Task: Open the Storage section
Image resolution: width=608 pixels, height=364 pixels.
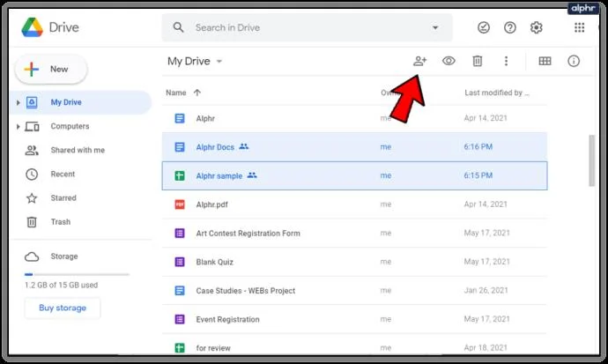Action: pyautogui.click(x=64, y=256)
